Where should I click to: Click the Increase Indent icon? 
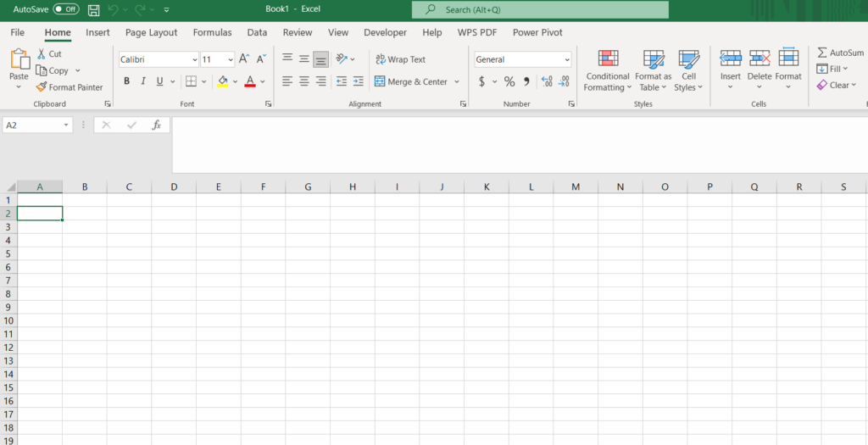(x=358, y=81)
